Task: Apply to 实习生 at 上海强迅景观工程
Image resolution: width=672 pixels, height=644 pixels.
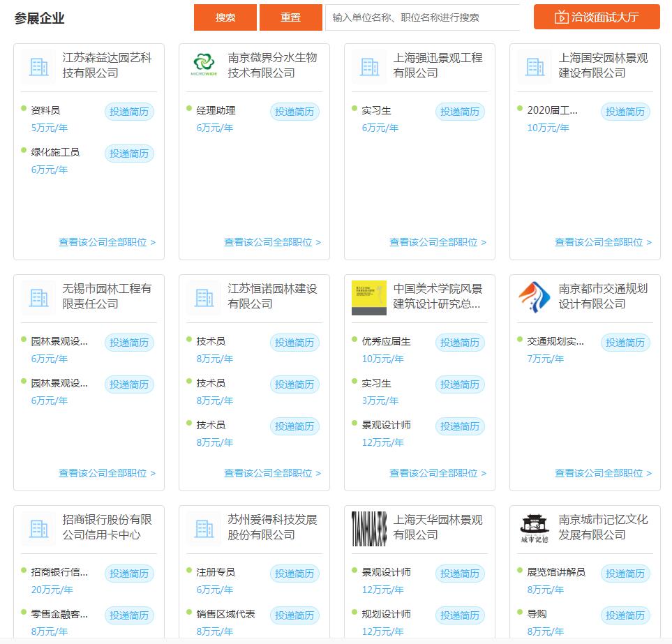Action: tap(460, 112)
